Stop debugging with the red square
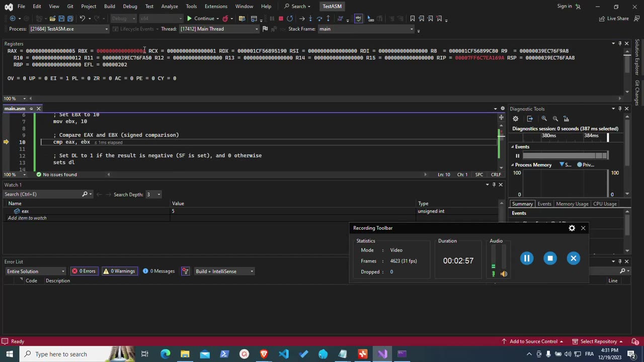The height and width of the screenshot is (362, 644). 281,19
